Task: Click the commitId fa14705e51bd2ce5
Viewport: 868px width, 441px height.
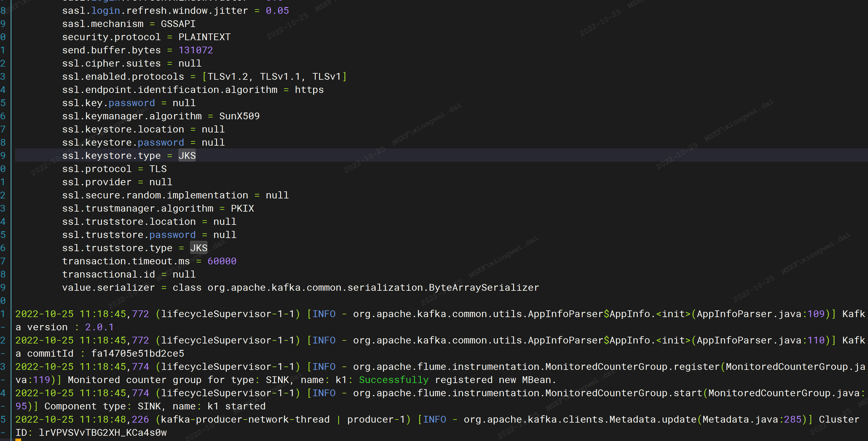Action: tap(138, 353)
